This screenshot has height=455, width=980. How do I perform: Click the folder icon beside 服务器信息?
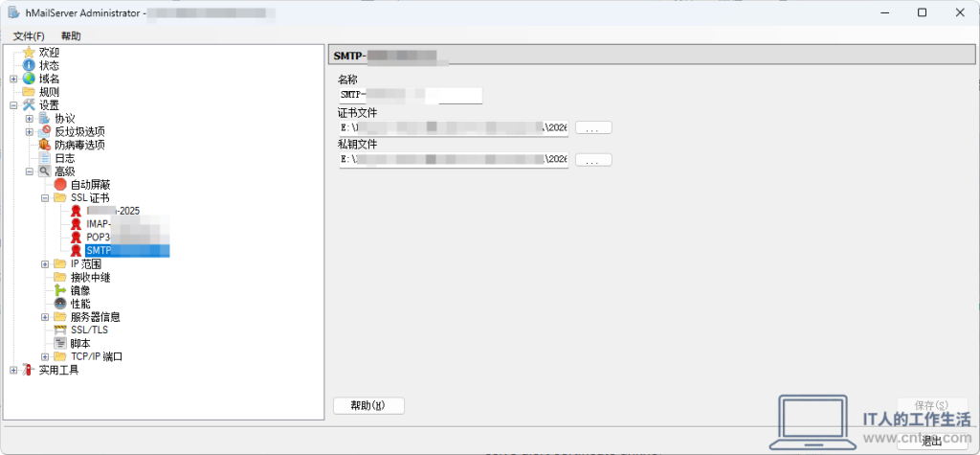60,317
